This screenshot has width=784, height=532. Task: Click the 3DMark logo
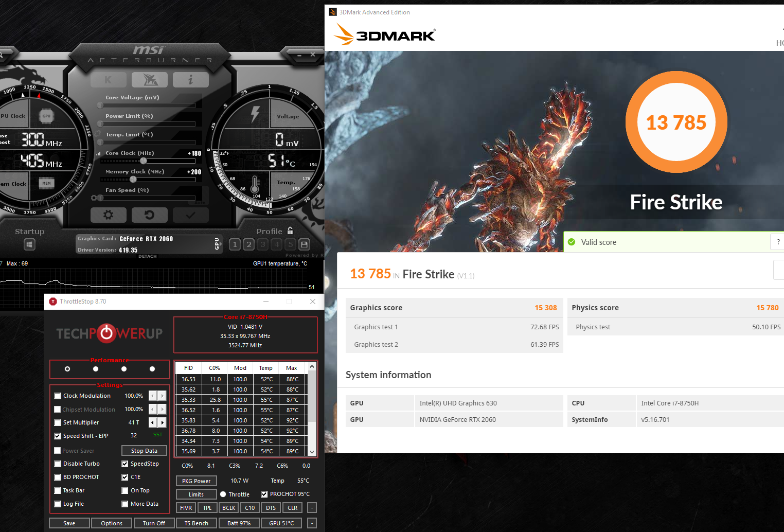point(385,34)
